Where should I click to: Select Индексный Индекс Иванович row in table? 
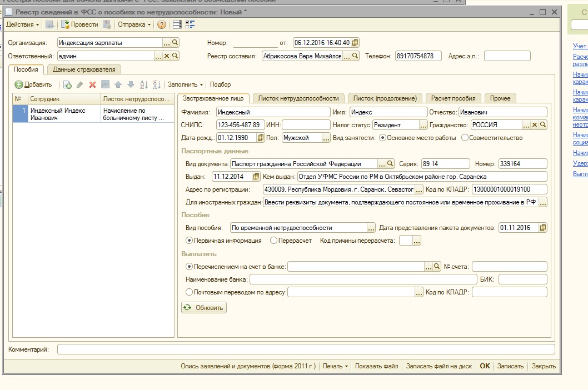(64, 114)
